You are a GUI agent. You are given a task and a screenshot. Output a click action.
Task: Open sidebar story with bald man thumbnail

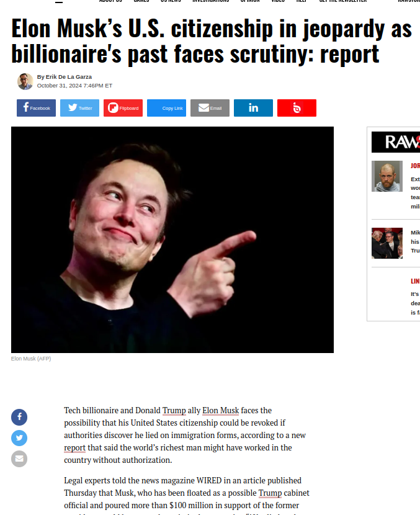click(x=387, y=176)
